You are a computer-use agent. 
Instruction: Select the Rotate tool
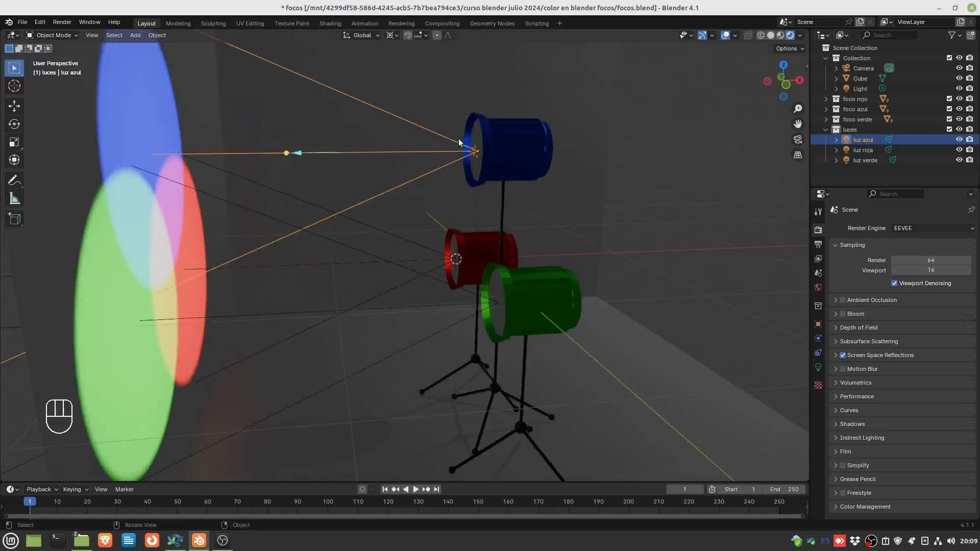[x=14, y=124]
